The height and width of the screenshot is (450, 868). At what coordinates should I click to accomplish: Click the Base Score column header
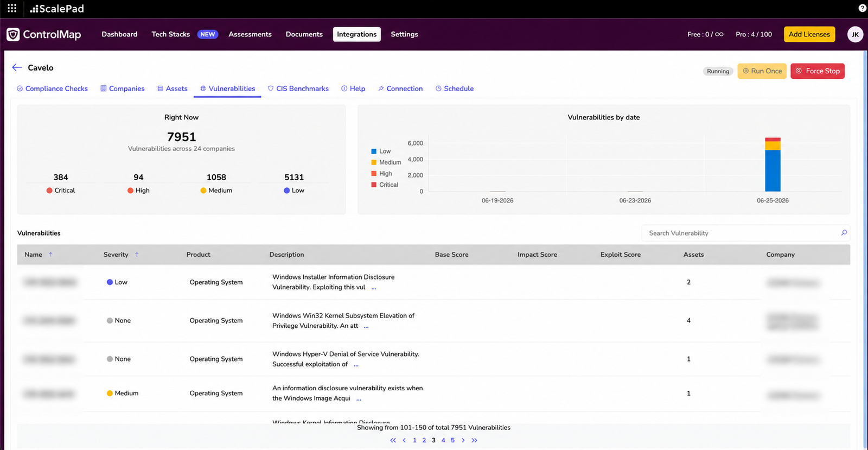tap(451, 255)
